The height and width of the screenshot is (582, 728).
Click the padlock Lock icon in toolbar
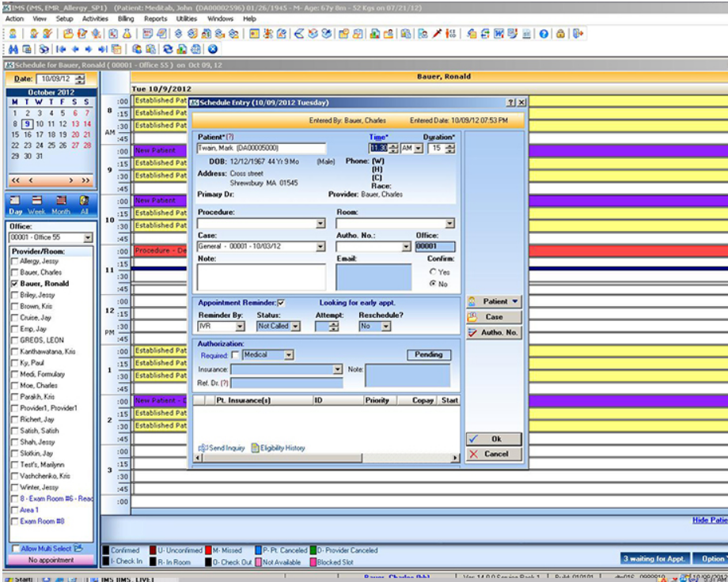tap(560, 33)
